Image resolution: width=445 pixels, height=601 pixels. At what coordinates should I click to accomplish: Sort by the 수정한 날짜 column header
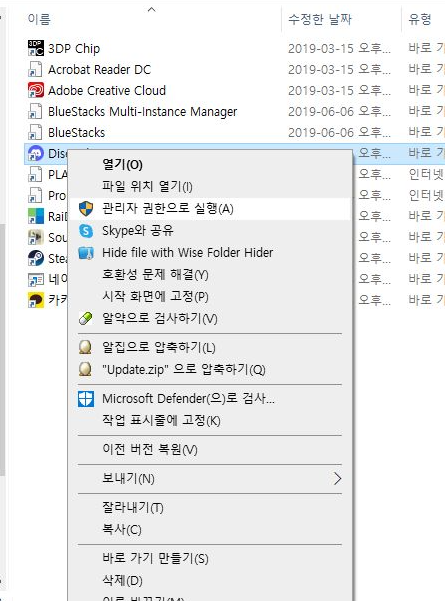pyautogui.click(x=320, y=19)
